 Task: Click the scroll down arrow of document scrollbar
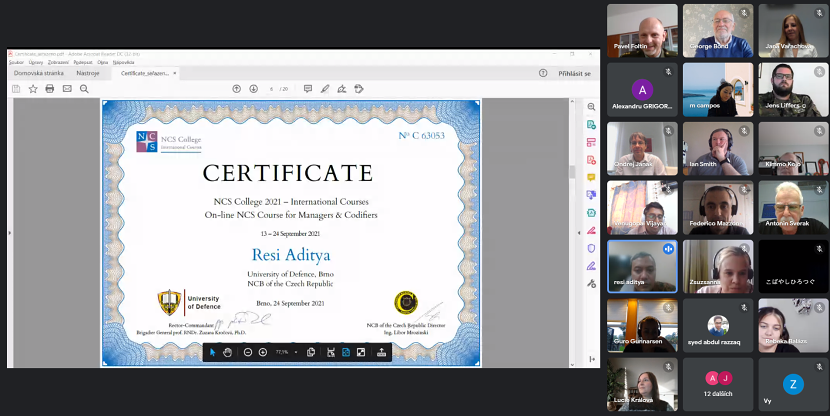tap(572, 365)
